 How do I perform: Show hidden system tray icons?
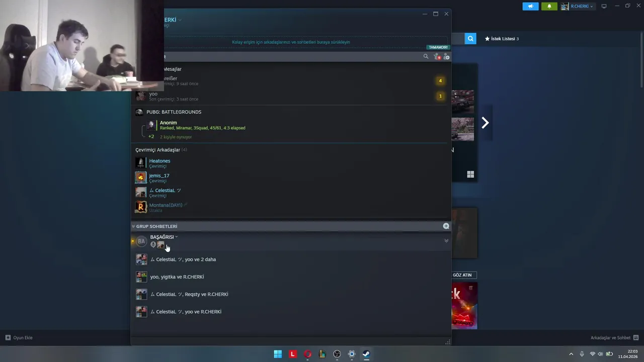tap(571, 354)
